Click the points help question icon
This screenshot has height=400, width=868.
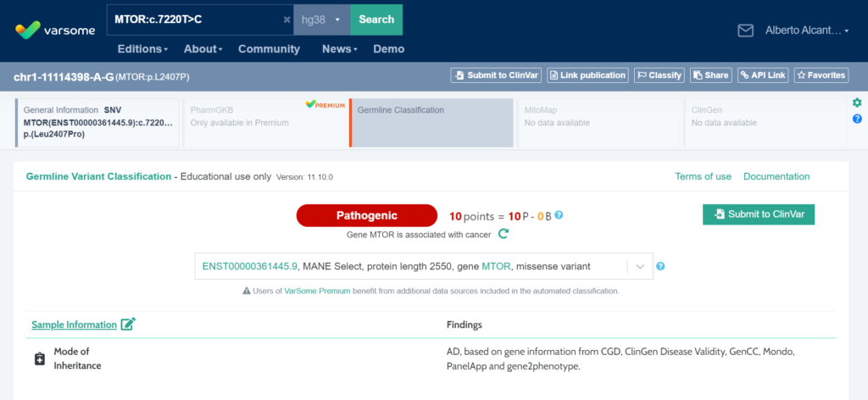click(559, 215)
